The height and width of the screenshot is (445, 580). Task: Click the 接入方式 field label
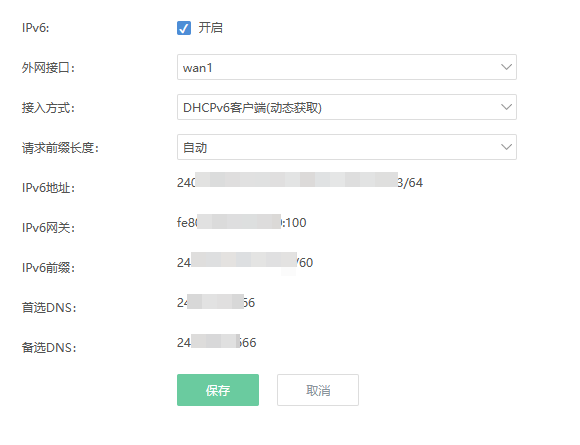(x=48, y=108)
